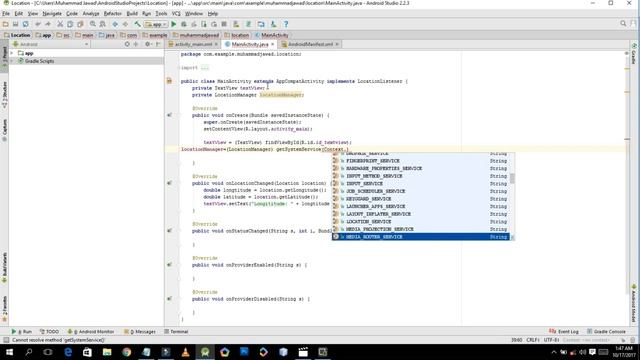Open the Event Log
This screenshot has height=360, width=640.
click(564, 331)
